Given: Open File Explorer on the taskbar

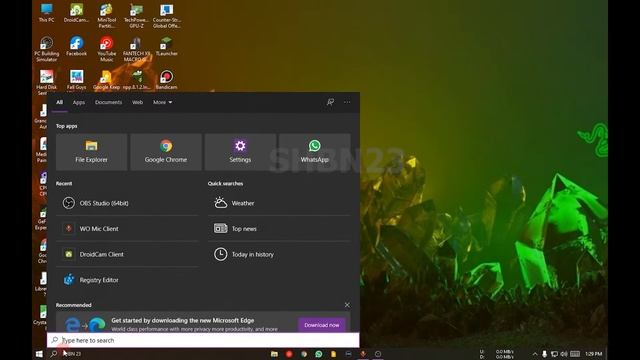Looking at the screenshot, I should tap(274, 354).
